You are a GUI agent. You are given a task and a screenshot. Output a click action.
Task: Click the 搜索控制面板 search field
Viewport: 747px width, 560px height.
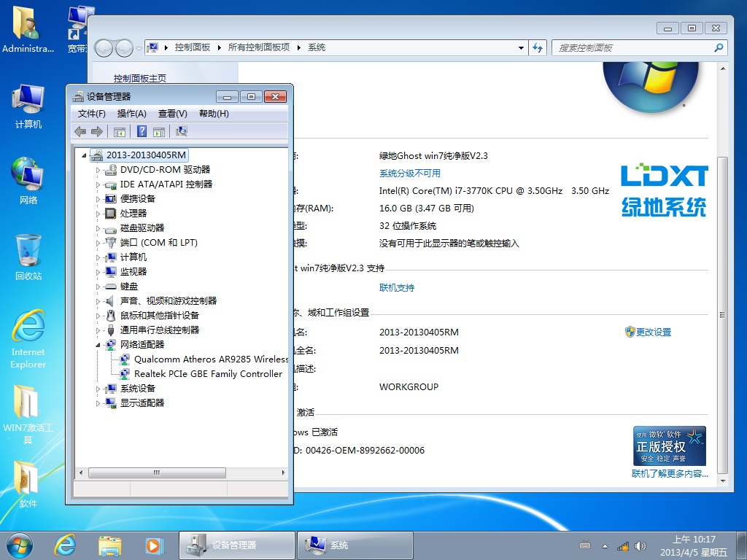[x=639, y=47]
